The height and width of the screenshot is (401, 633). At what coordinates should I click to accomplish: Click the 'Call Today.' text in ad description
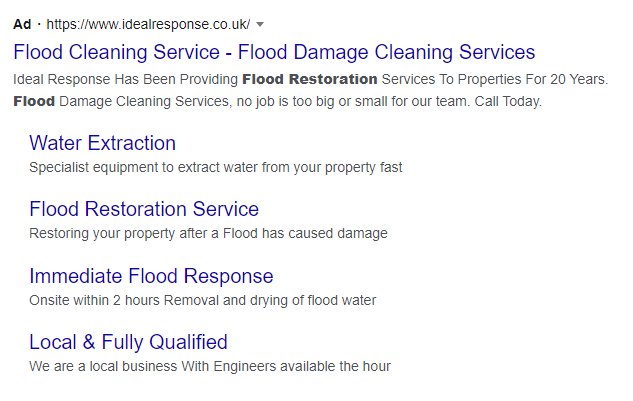click(506, 101)
